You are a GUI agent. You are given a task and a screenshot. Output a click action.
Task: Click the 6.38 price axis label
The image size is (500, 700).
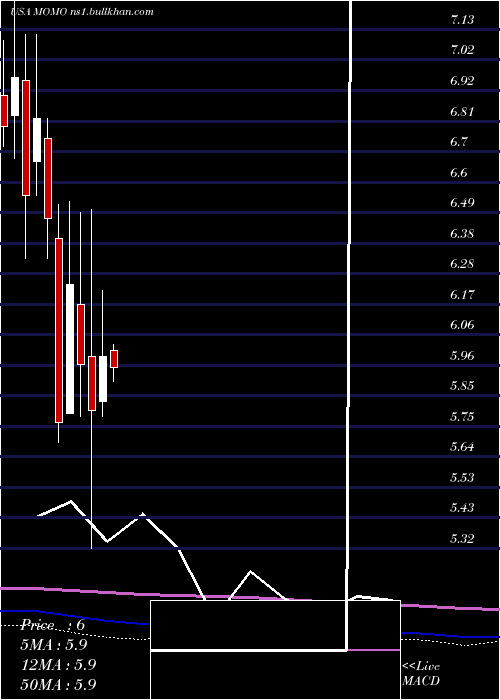462,233
